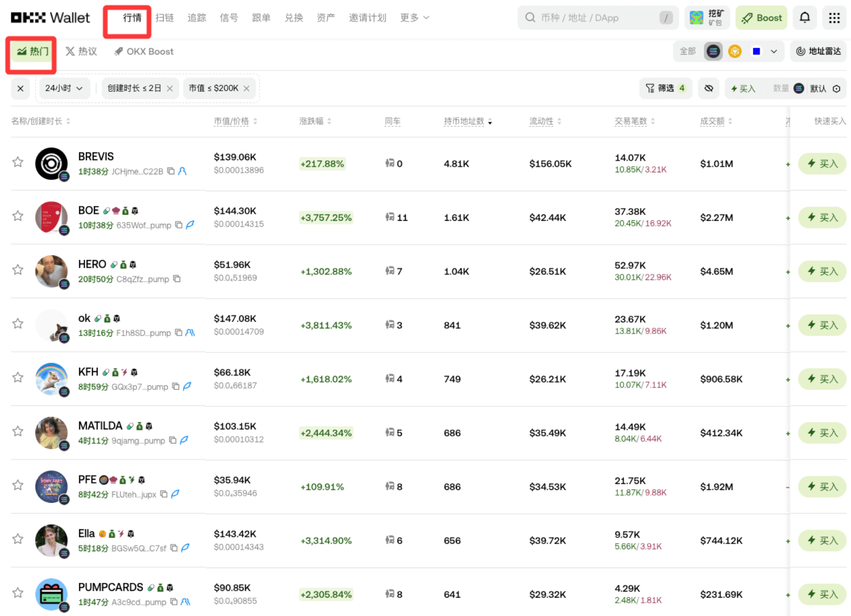Clear all filters with the X icon
The width and height of the screenshot is (851, 616).
coord(20,89)
